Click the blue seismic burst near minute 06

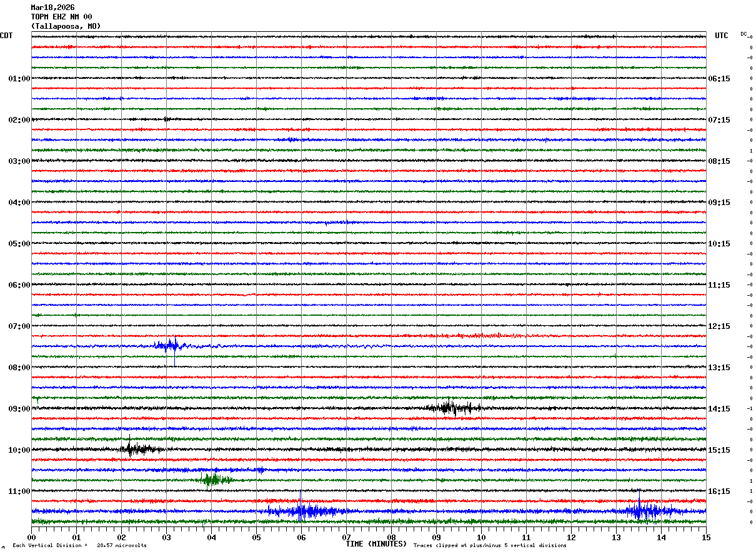click(306, 510)
